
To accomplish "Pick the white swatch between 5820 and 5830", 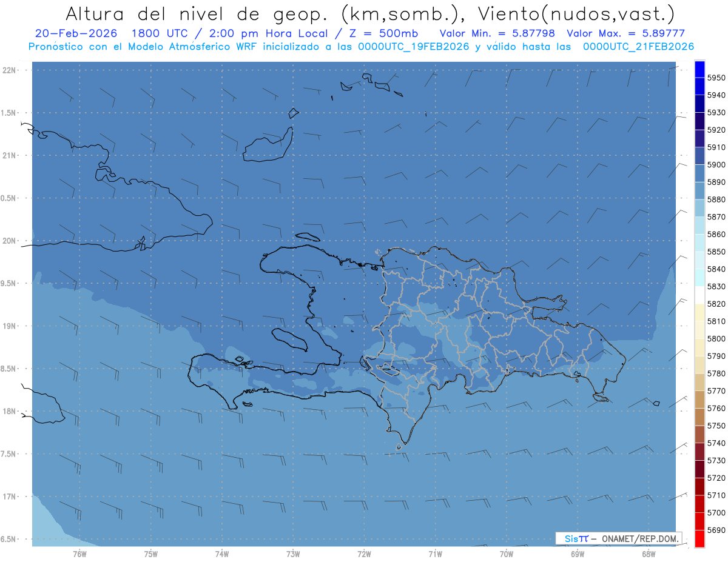I will pyautogui.click(x=699, y=295).
